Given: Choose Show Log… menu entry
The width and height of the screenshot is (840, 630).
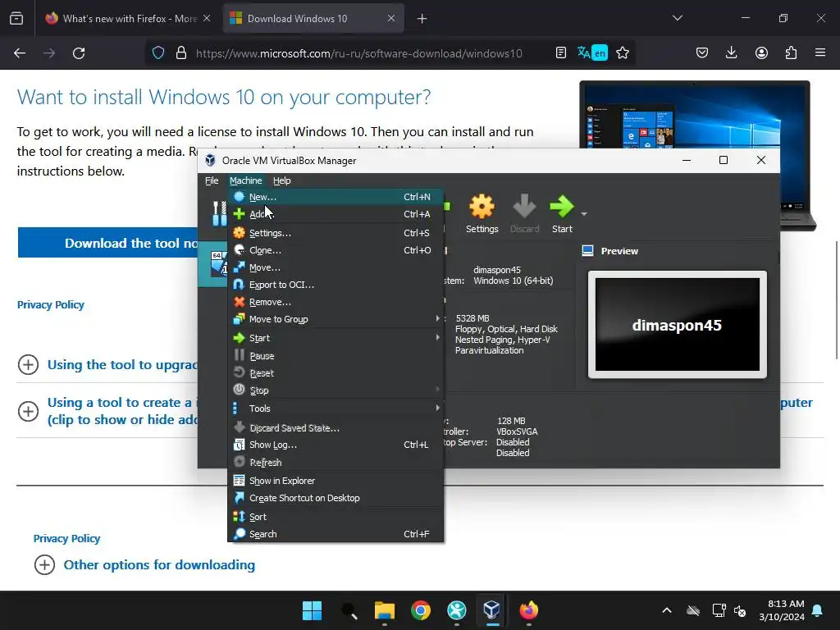Looking at the screenshot, I should pyautogui.click(x=336, y=445).
